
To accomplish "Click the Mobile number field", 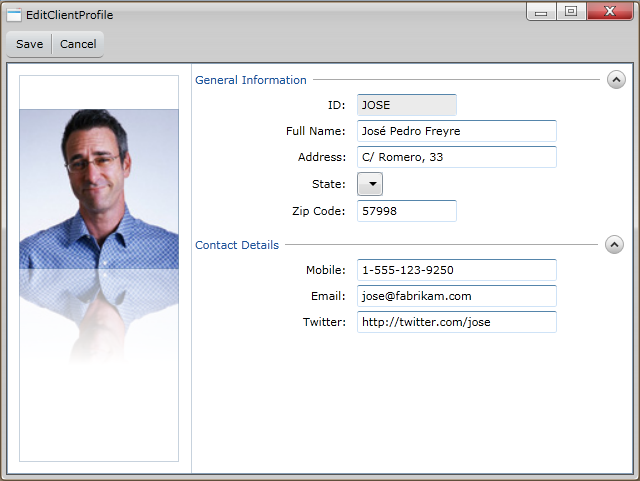I will tap(456, 270).
